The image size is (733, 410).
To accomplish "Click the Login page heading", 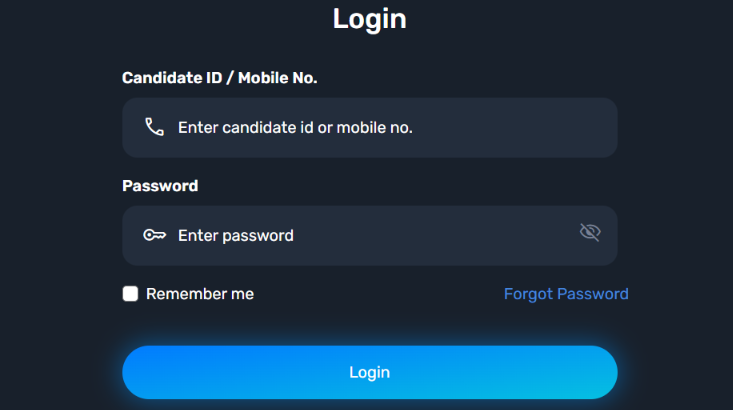I will (370, 19).
